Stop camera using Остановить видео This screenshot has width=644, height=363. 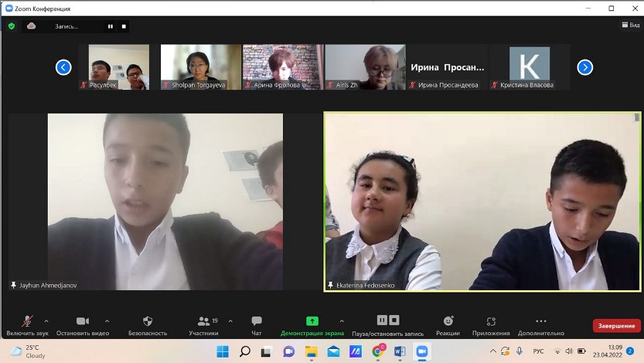[x=83, y=321]
